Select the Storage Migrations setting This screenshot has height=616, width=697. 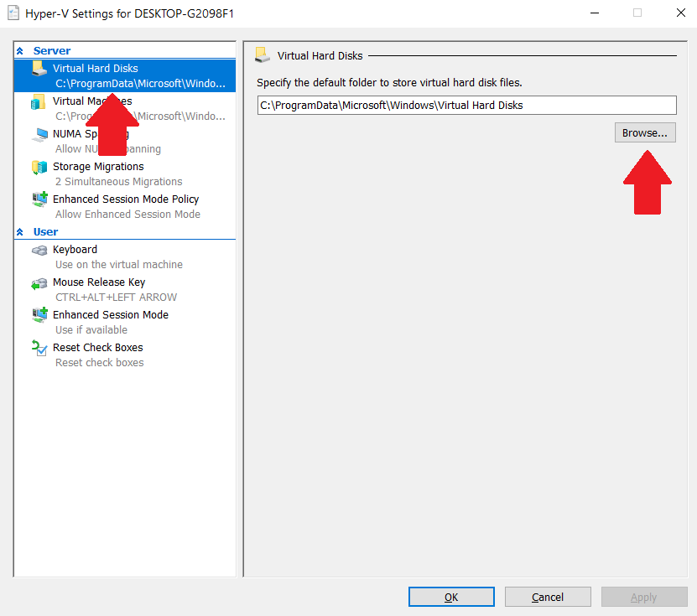point(125,173)
